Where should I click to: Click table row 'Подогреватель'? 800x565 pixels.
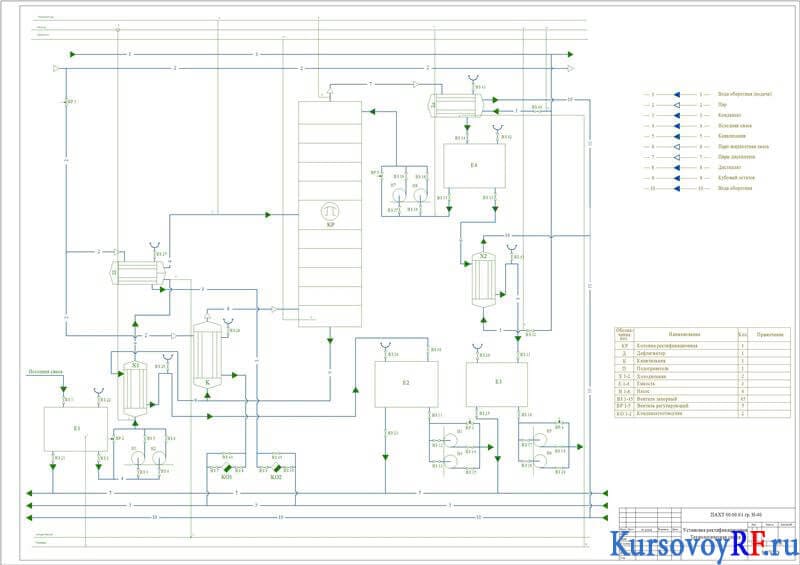click(703, 369)
